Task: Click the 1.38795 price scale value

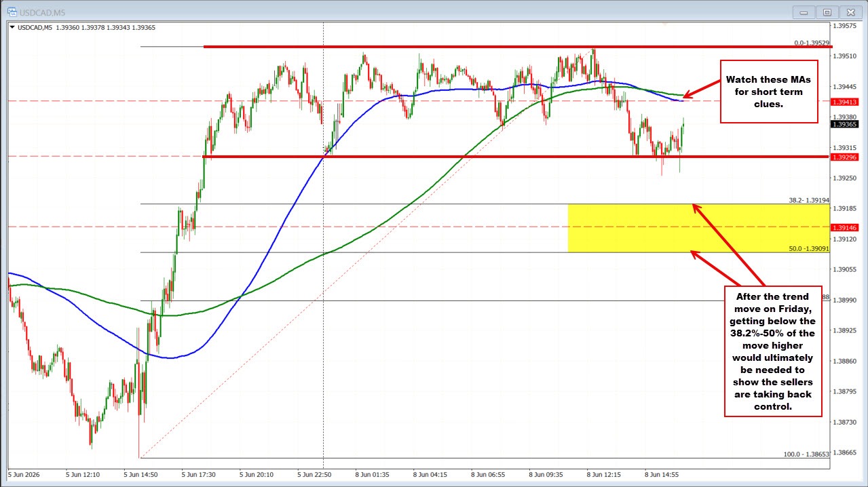Action: click(x=846, y=391)
